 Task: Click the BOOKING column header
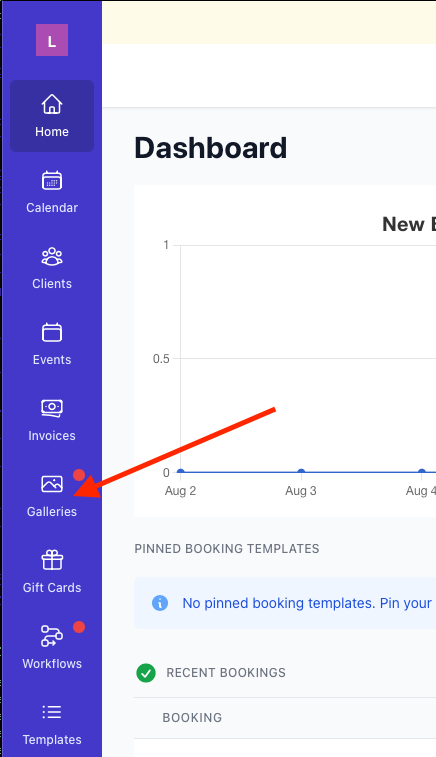192,718
